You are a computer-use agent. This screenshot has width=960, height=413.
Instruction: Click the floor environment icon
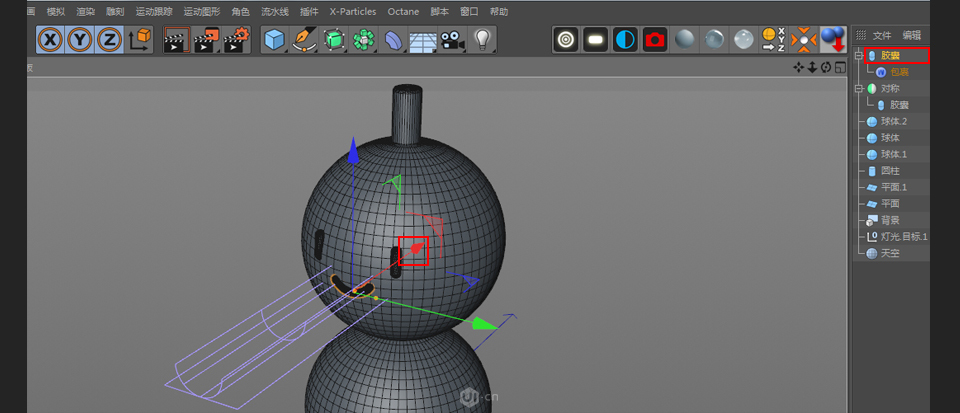(x=422, y=40)
